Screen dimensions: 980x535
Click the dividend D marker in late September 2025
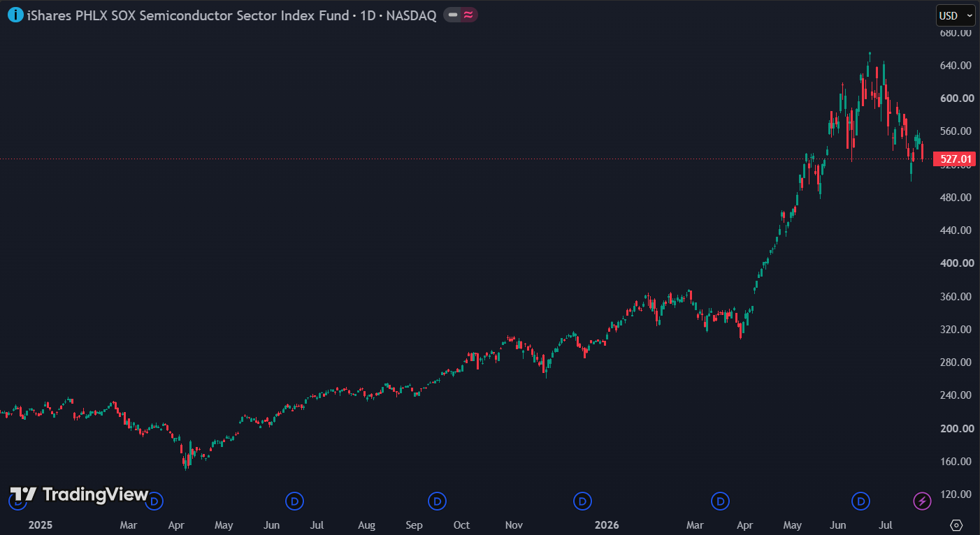437,501
